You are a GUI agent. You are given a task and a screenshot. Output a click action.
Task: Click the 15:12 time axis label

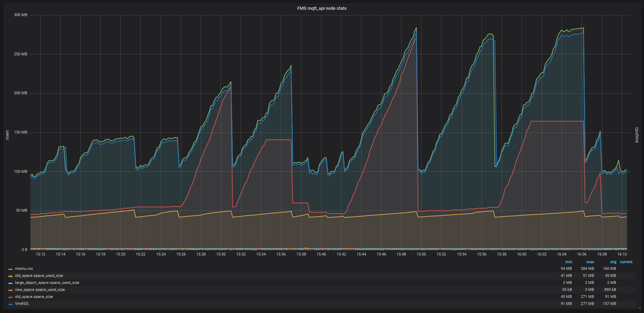(41, 254)
